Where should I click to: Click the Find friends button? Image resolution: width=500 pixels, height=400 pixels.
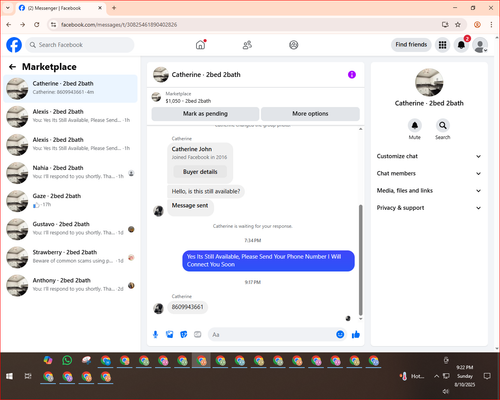click(x=411, y=45)
